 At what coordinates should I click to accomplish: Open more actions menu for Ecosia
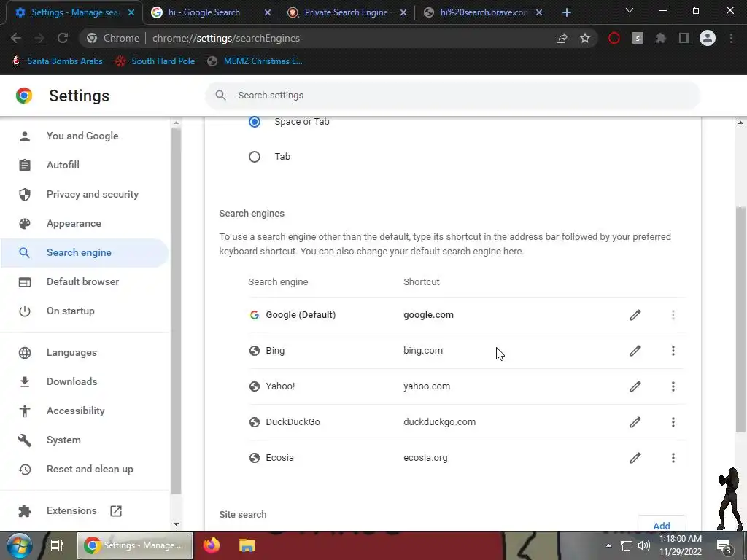[673, 458]
